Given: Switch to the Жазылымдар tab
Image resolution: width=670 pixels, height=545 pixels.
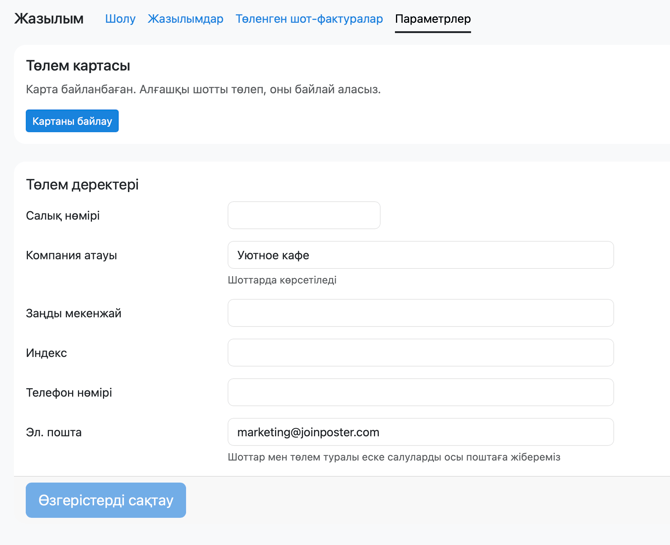Looking at the screenshot, I should (185, 19).
